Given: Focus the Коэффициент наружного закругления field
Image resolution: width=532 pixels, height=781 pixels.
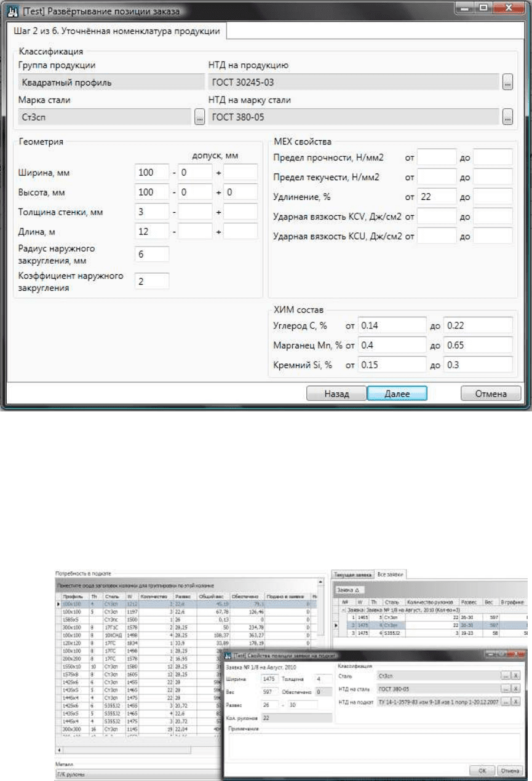Looking at the screenshot, I should pyautogui.click(x=152, y=281).
